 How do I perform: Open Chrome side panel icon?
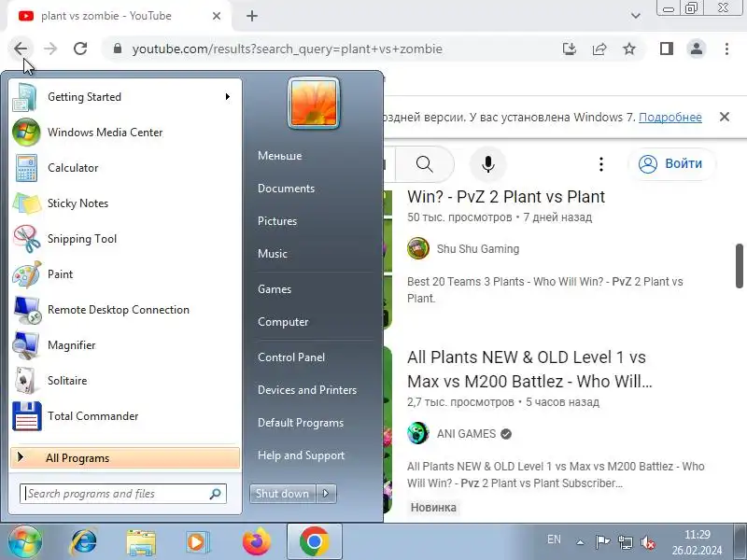[x=667, y=49]
